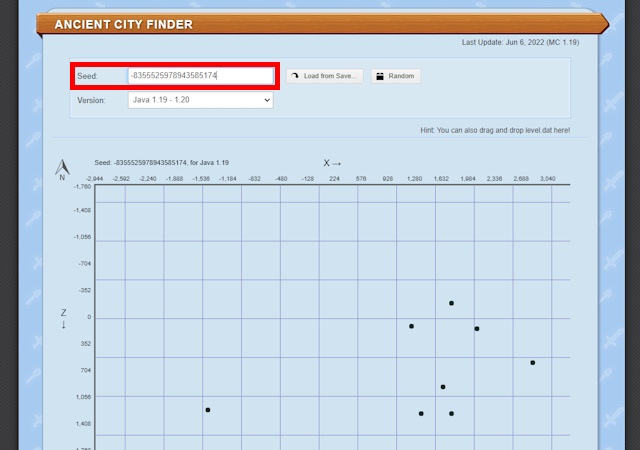Screen dimensions: 640x450
Task: Click the city marker near X 1,984
Action: (x=477, y=329)
